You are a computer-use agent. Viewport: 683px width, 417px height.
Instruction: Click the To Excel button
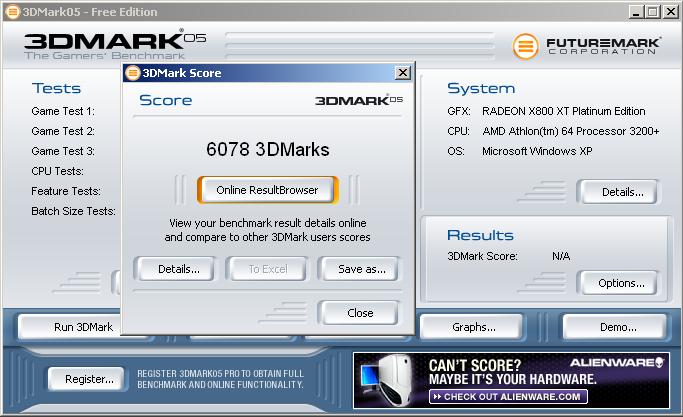coord(267,269)
